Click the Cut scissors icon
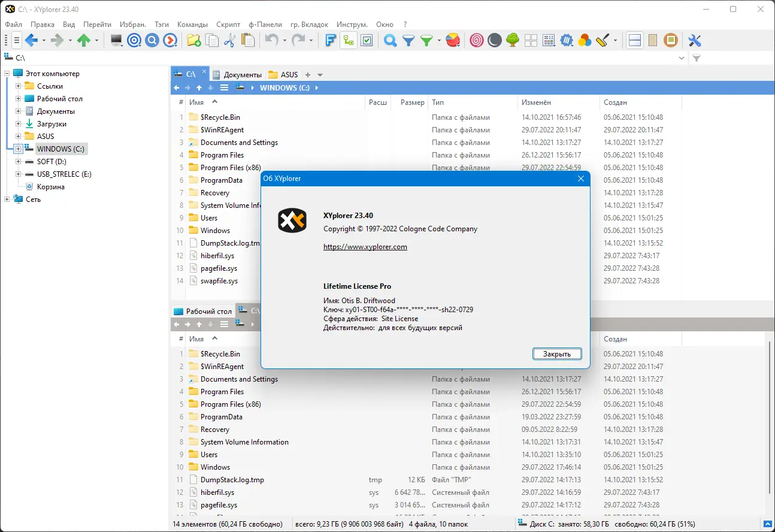The height and width of the screenshot is (532, 775). click(229, 41)
